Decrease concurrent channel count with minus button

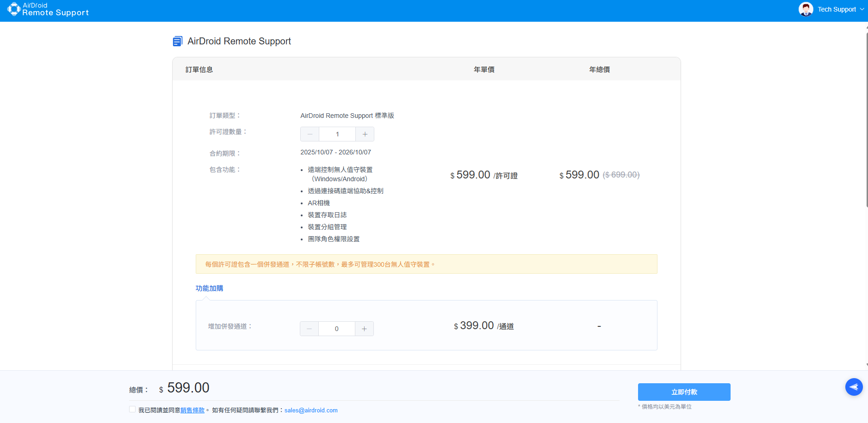point(309,329)
